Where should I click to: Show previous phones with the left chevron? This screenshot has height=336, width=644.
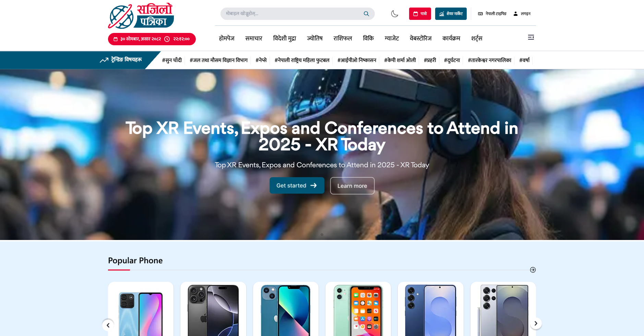click(x=108, y=325)
